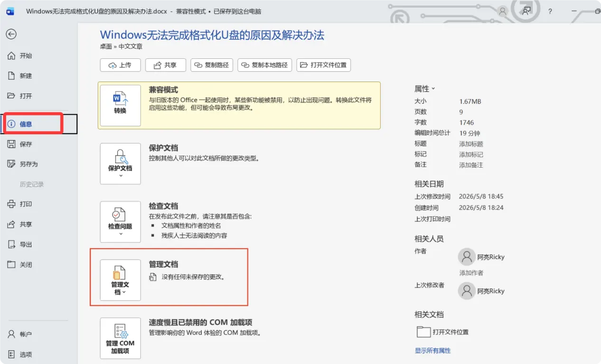Choose 另存为 in the sidebar

pos(28,164)
